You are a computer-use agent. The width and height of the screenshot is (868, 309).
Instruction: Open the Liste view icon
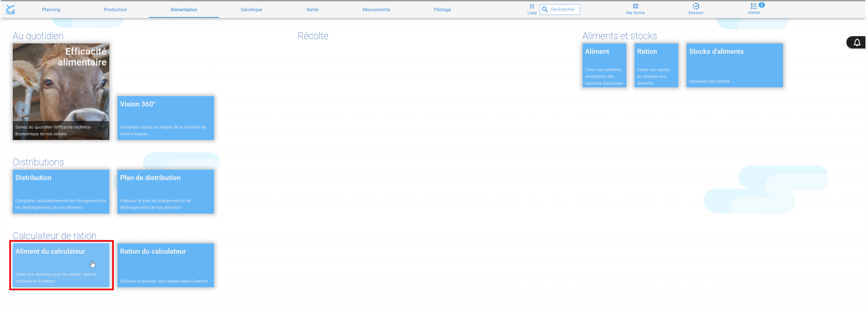(532, 7)
